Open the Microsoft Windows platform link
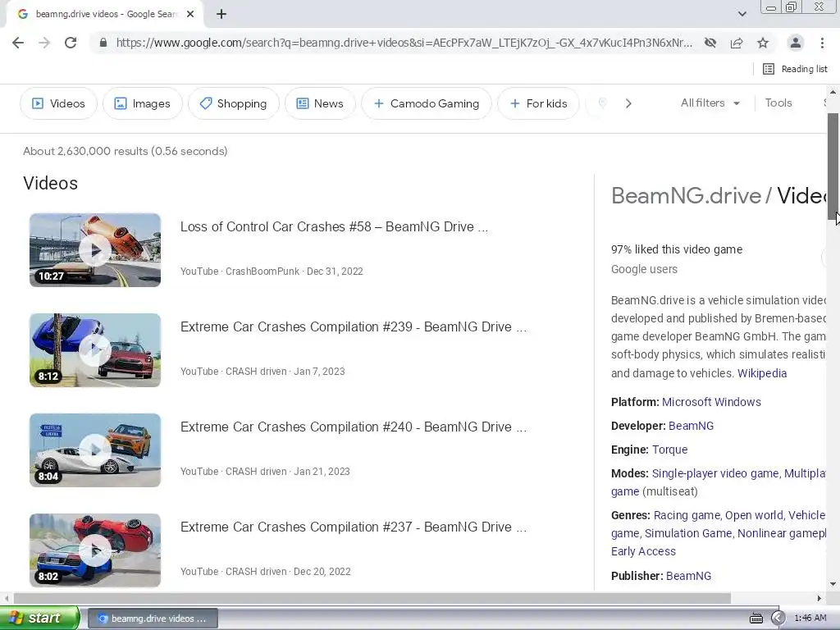840x630 pixels. 711,402
